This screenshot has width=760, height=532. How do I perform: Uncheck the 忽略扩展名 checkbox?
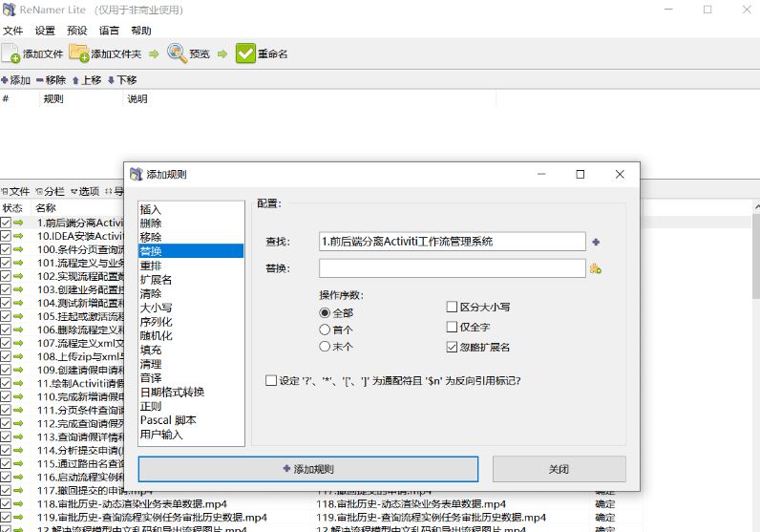click(x=453, y=347)
